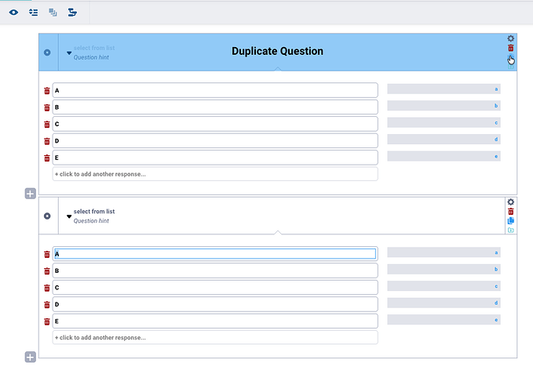Collapse second question's choices arrow
Viewport: 533px width, 392px height.
[x=69, y=216]
